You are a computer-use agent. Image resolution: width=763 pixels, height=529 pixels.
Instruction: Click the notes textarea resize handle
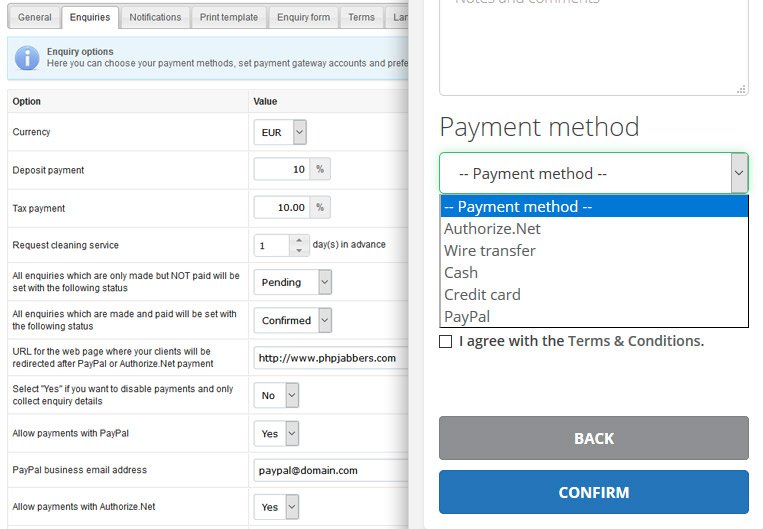741,89
